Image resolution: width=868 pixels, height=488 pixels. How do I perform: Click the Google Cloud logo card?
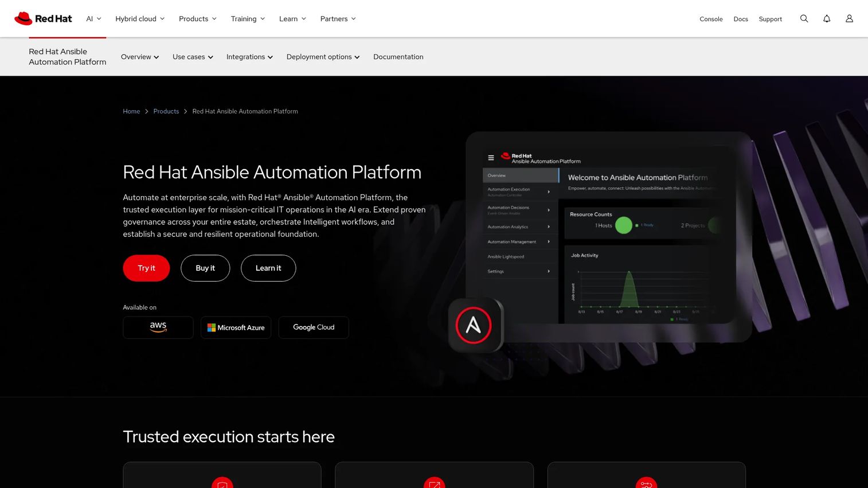(314, 327)
